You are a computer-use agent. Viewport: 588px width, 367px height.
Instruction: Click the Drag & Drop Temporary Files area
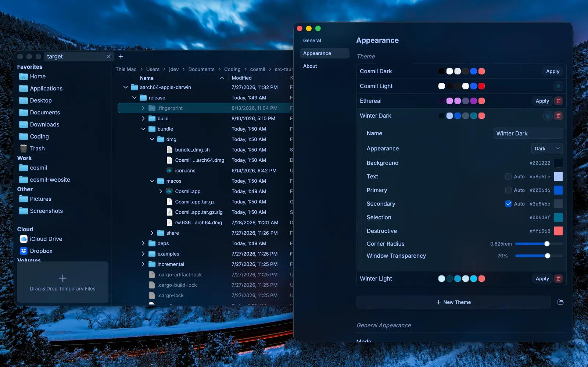[x=62, y=282]
